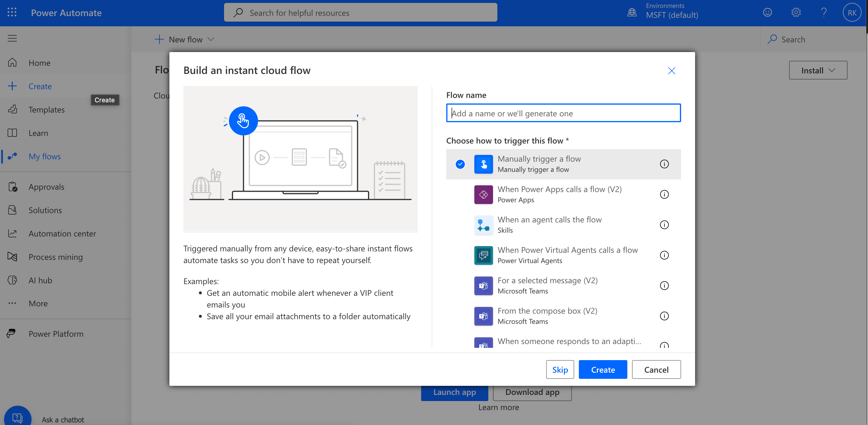Open the environment picker globe icon
Screen dimensions: 868x425
(632, 13)
